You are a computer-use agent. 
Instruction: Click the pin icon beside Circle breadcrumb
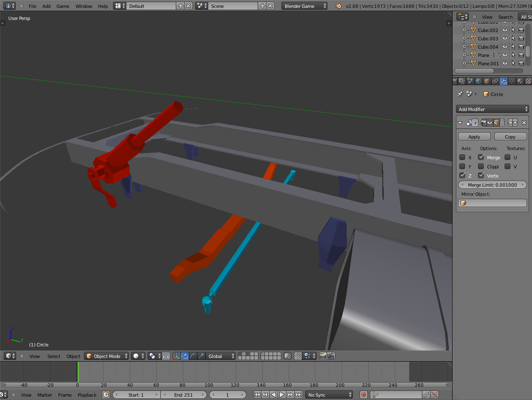tap(460, 94)
